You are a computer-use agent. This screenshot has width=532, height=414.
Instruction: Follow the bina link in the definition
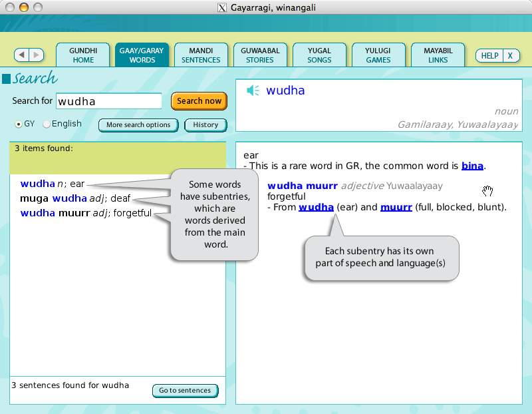pos(473,166)
